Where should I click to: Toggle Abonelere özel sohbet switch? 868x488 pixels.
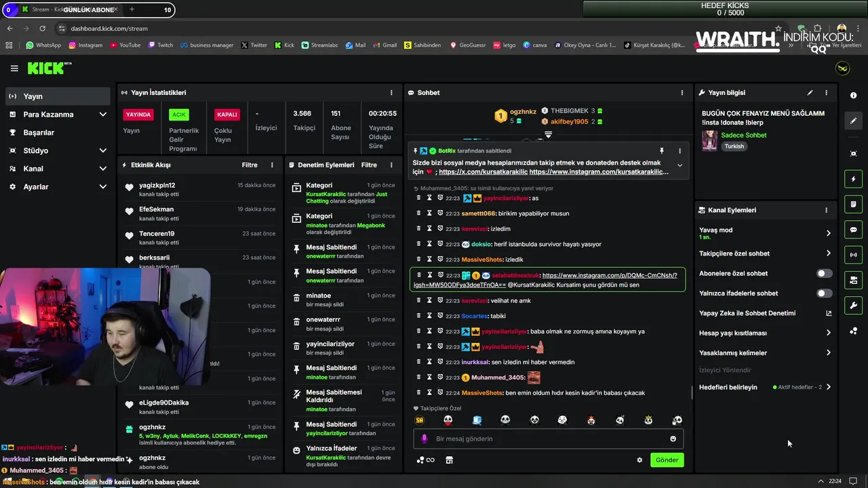coord(824,274)
